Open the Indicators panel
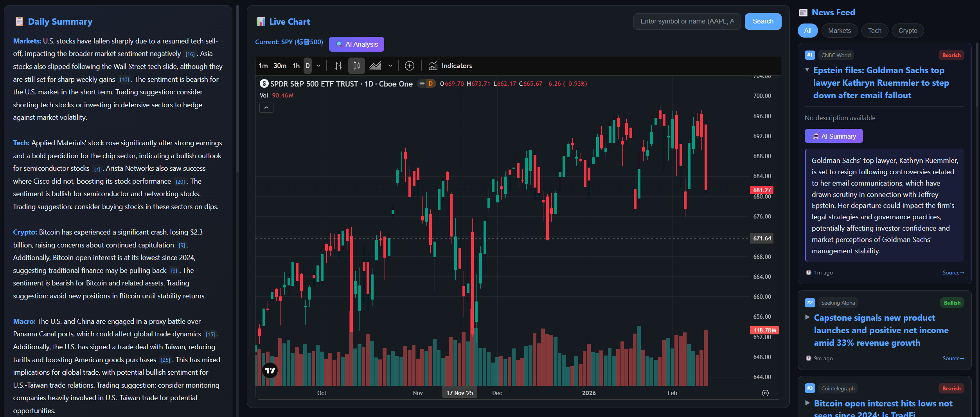The width and height of the screenshot is (980, 417). [x=451, y=66]
